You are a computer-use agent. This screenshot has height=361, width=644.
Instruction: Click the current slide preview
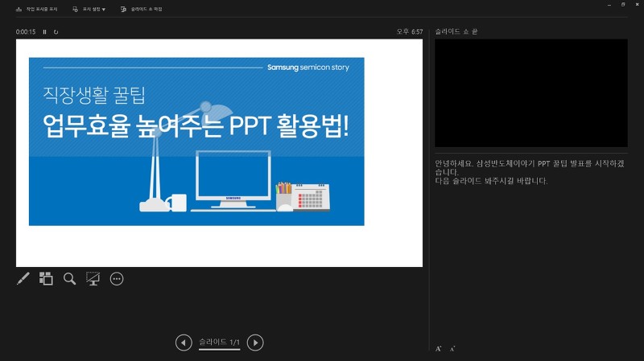[x=219, y=153]
